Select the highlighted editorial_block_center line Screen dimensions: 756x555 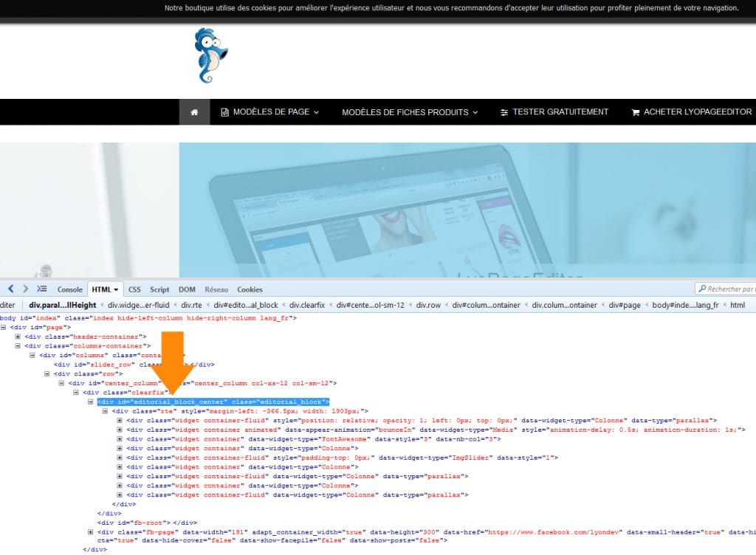coord(213,401)
